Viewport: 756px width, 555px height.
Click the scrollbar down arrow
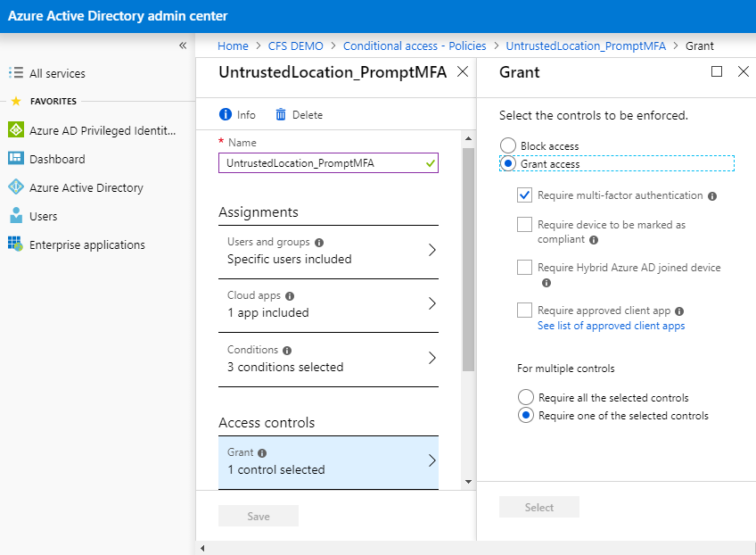(468, 482)
